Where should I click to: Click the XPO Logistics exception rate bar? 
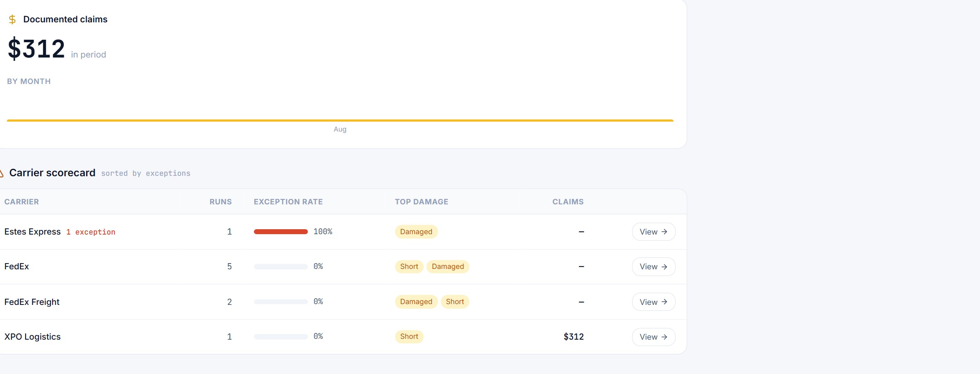281,337
